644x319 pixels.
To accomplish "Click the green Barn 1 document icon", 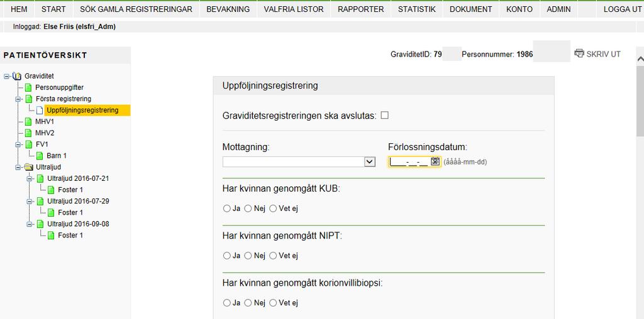I will tap(40, 156).
